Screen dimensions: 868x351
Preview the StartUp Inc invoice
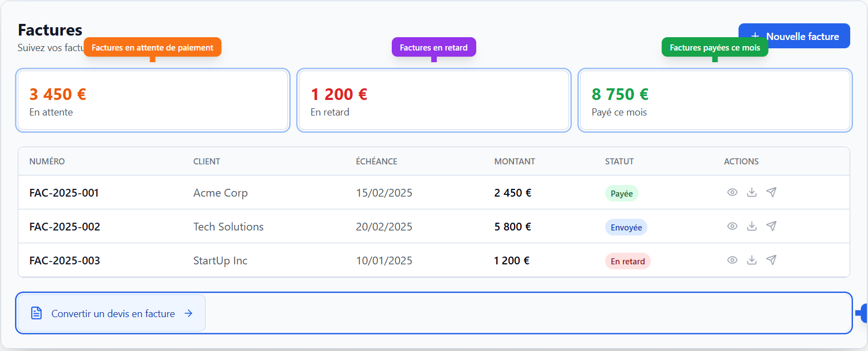click(x=732, y=260)
